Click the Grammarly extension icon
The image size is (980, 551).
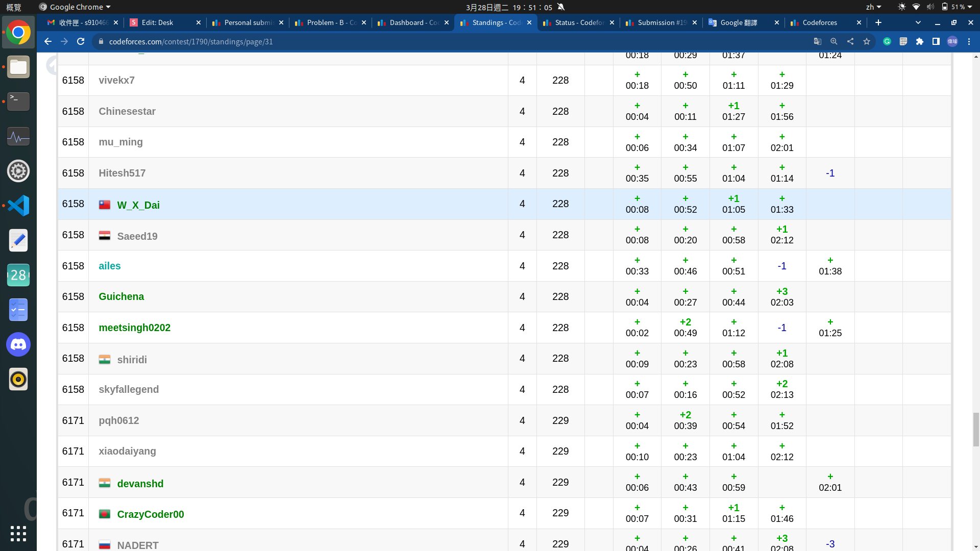[x=887, y=41]
